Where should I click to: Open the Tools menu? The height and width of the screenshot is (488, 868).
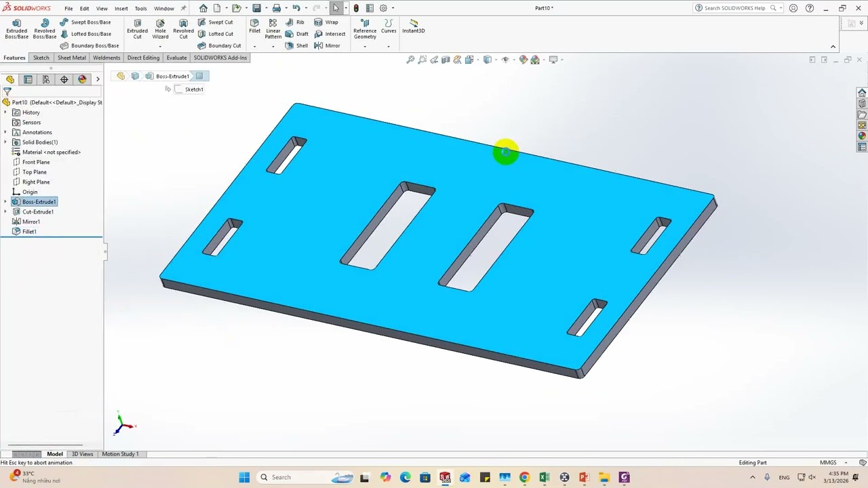click(140, 8)
